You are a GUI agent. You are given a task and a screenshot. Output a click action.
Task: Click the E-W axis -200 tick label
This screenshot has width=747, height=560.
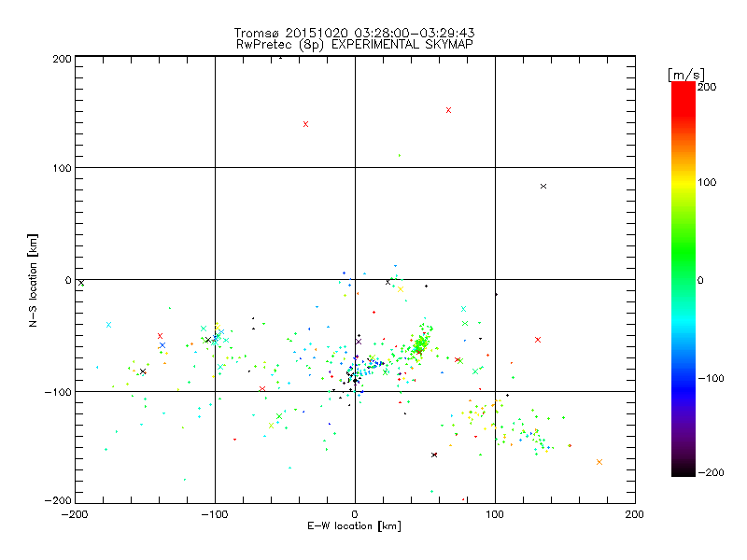pyautogui.click(x=75, y=514)
